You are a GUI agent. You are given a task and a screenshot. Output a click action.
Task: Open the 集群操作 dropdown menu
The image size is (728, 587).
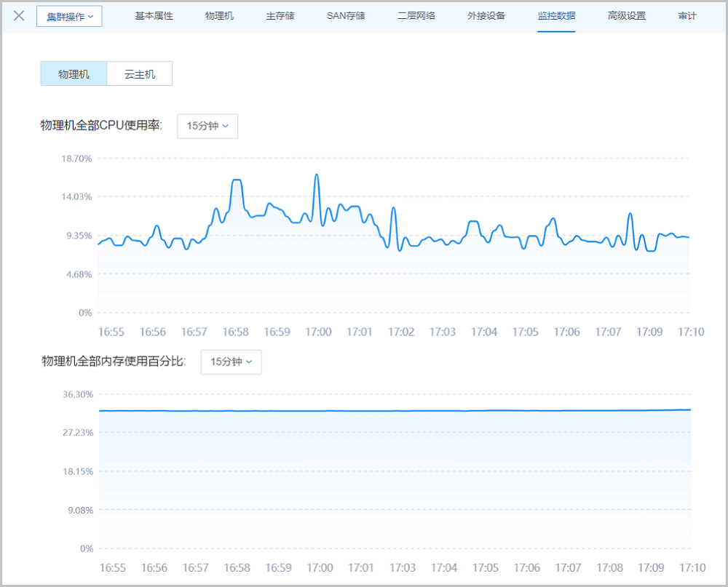click(x=69, y=17)
